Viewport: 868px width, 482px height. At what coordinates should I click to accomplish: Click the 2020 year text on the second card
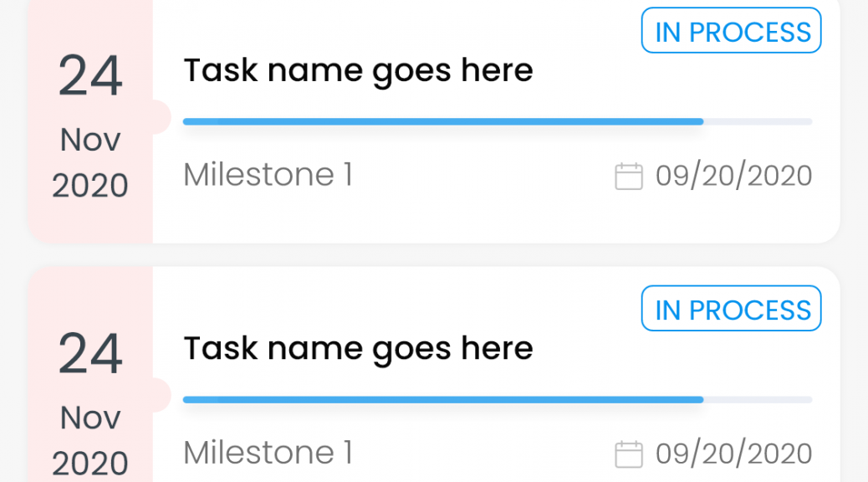(x=90, y=463)
